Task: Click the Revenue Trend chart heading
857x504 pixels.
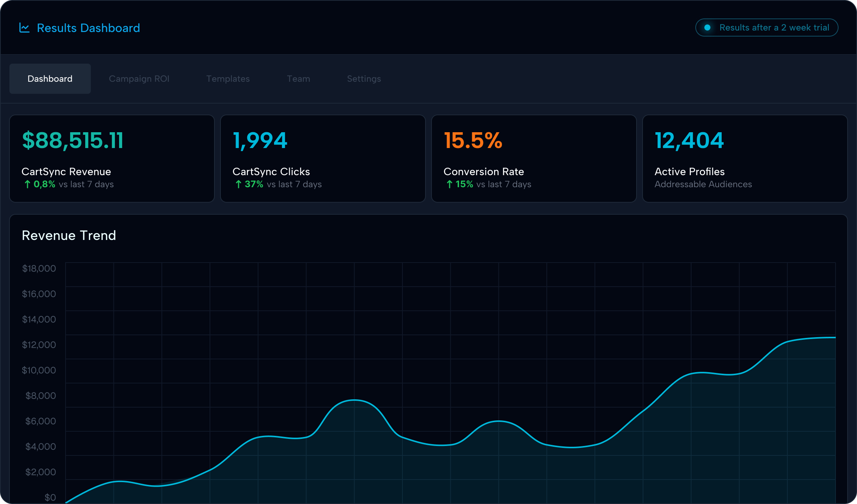Action: click(x=69, y=235)
